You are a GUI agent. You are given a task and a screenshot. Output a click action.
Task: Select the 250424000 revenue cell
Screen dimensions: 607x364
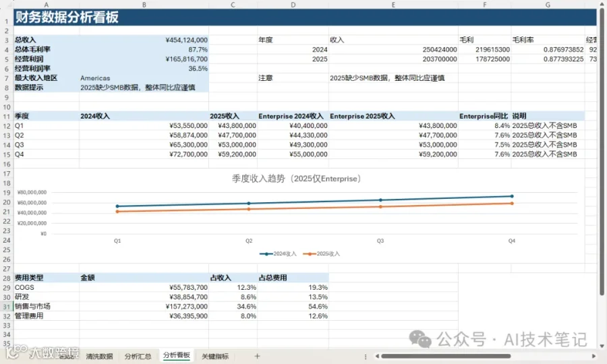point(393,49)
